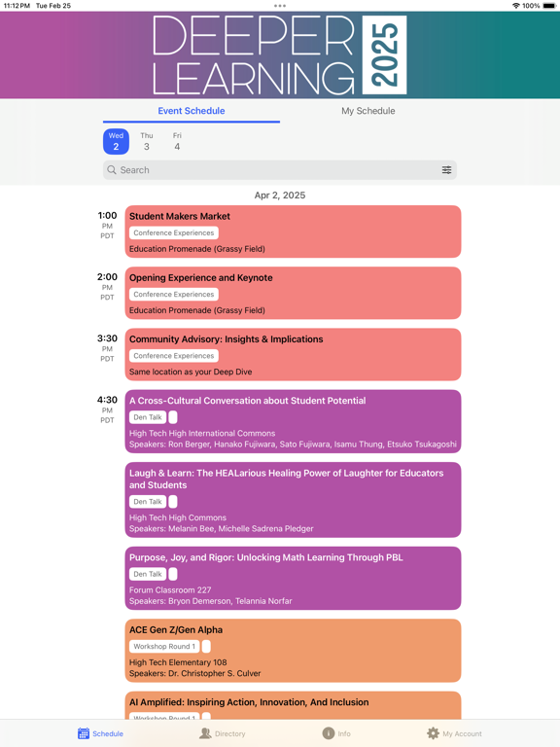The height and width of the screenshot is (747, 560).
Task: Click the 3:30 PM PDT time label
Action: click(107, 348)
